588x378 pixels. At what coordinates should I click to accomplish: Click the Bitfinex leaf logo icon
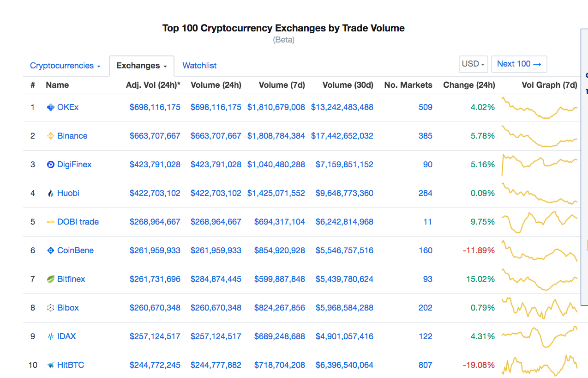51,279
